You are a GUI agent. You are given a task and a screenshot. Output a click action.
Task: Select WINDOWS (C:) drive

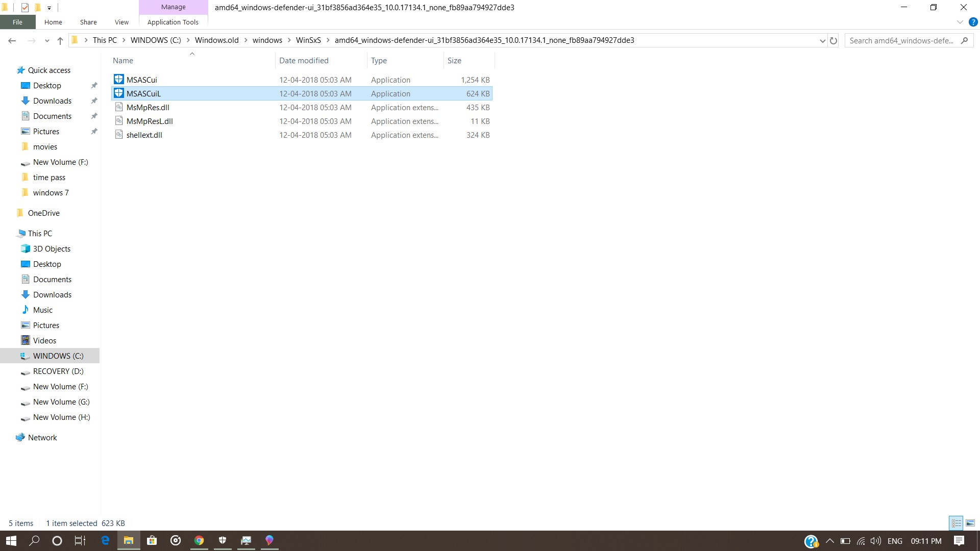click(50, 356)
